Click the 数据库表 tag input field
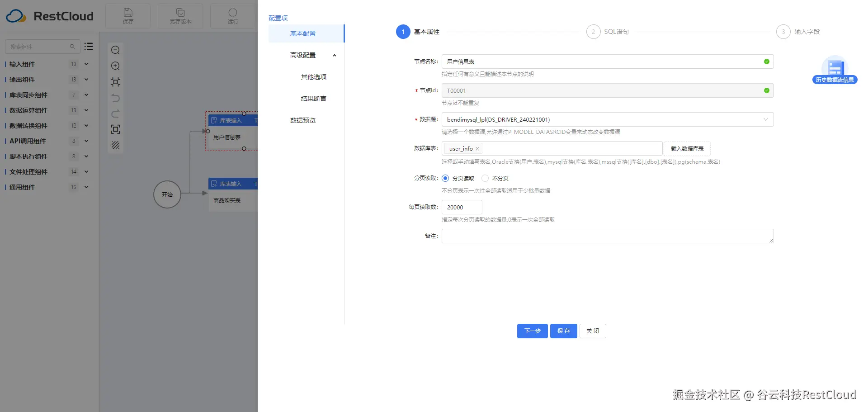868x412 pixels. tap(552, 148)
